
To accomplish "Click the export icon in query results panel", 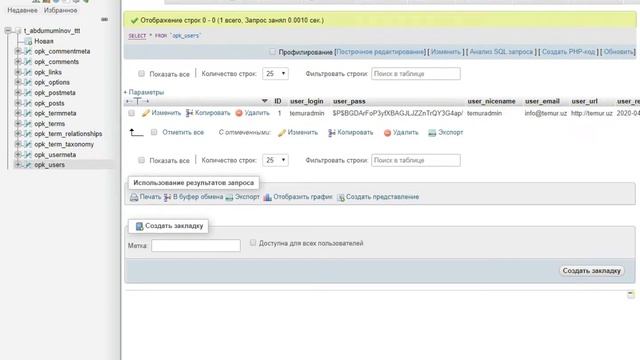I will pyautogui.click(x=229, y=197).
